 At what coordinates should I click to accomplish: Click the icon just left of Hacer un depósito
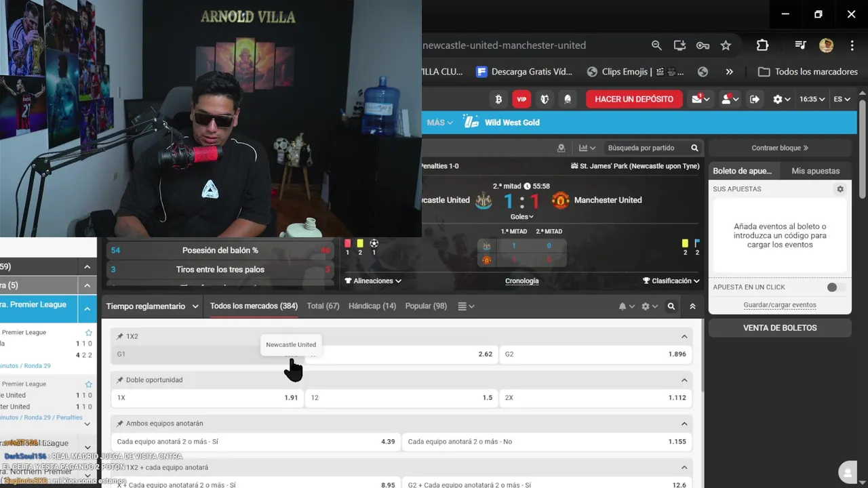click(568, 99)
